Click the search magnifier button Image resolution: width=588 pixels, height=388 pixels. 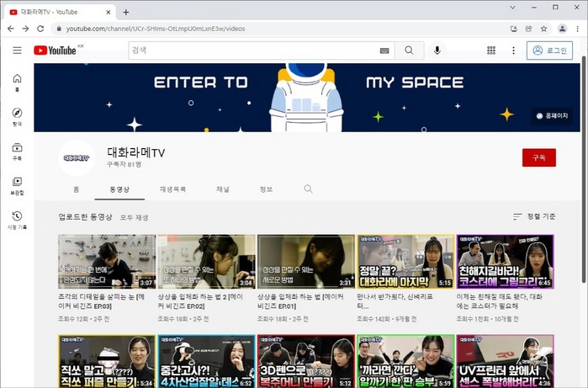point(410,50)
